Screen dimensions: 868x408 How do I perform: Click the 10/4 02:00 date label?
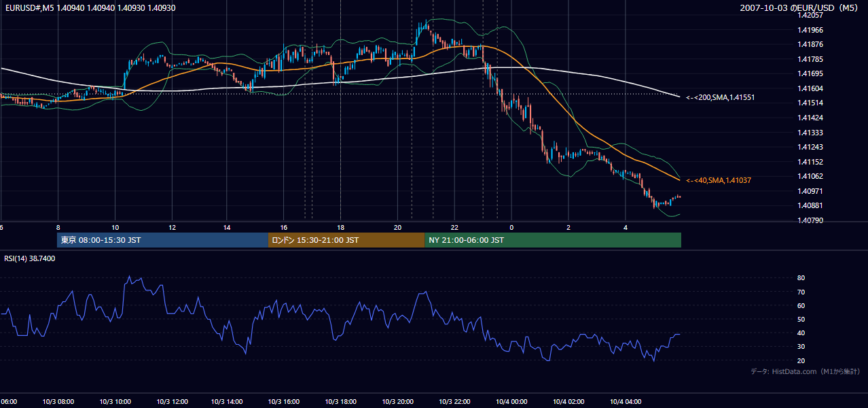click(x=570, y=402)
